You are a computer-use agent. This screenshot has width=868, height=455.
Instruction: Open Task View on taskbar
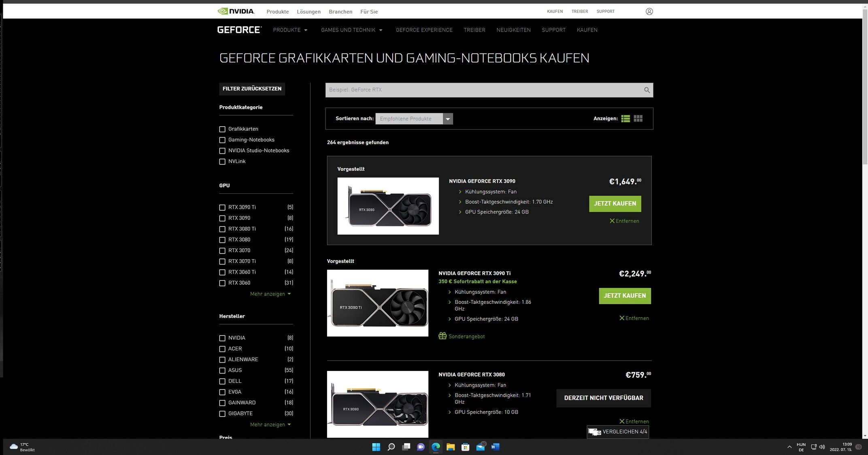click(x=406, y=447)
